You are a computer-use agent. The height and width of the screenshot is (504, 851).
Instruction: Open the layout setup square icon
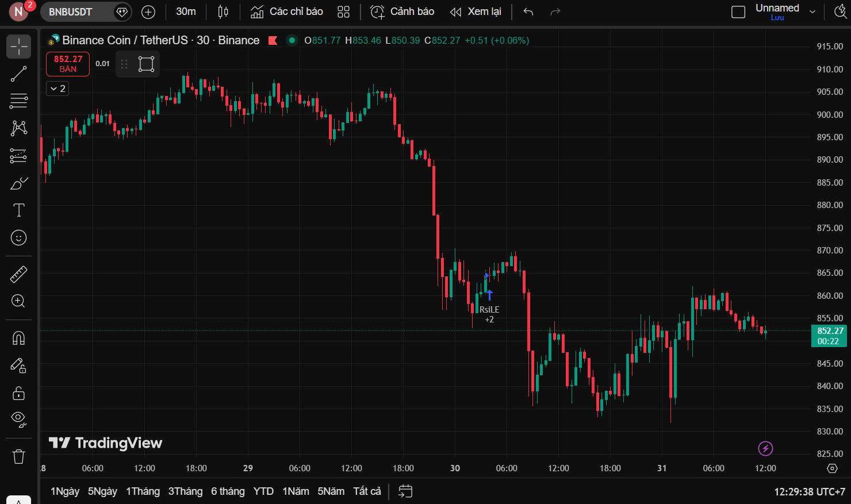738,11
